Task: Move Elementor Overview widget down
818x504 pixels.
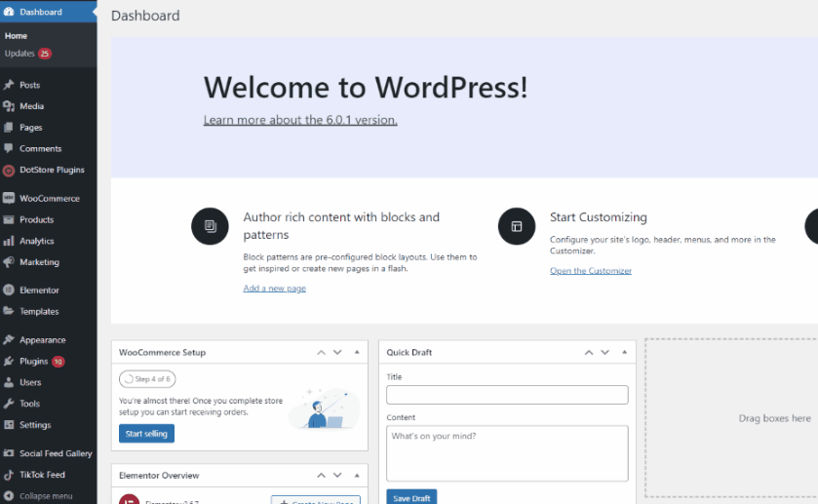Action: tap(337, 476)
